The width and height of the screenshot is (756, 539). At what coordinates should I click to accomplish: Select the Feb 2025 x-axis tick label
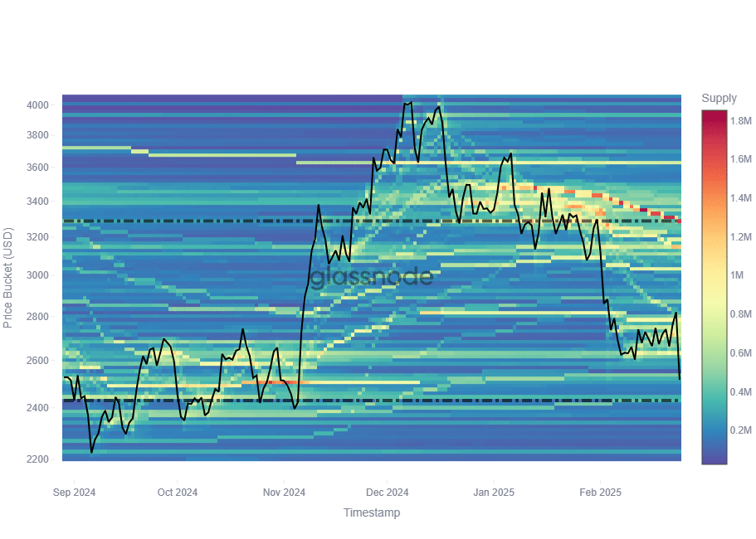tap(599, 493)
